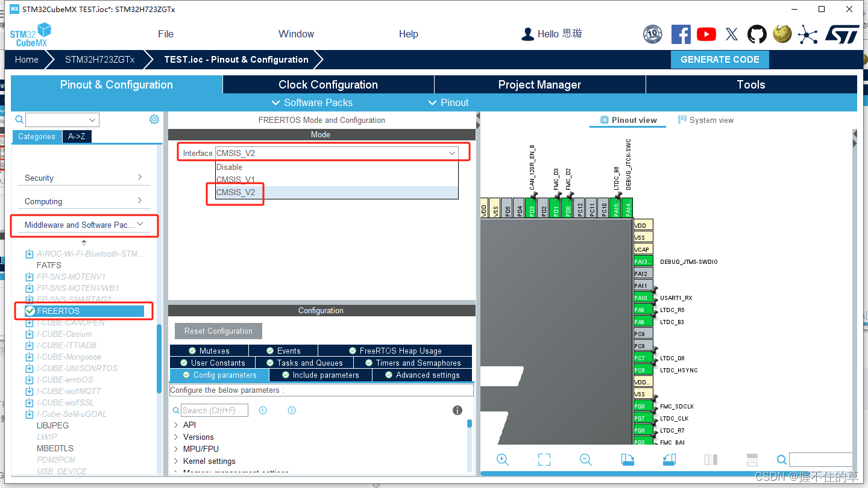Click the download icon beside I-CUBE-Cesium
The image size is (868, 488).
click(x=29, y=334)
